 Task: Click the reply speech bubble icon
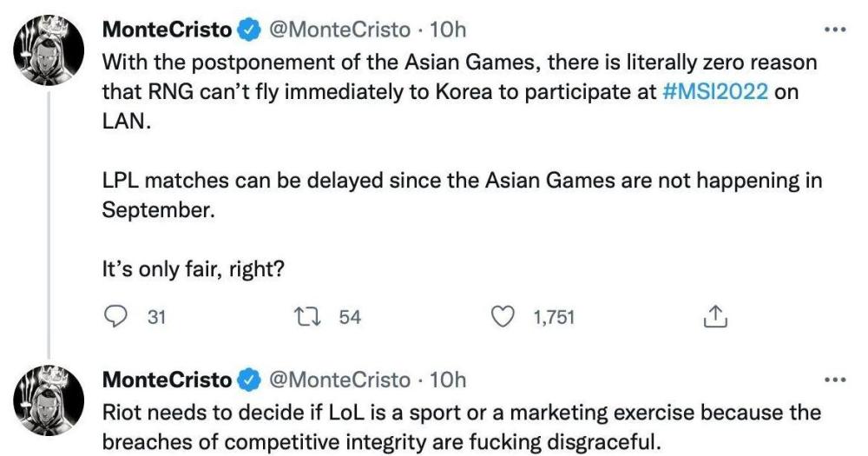tap(116, 318)
